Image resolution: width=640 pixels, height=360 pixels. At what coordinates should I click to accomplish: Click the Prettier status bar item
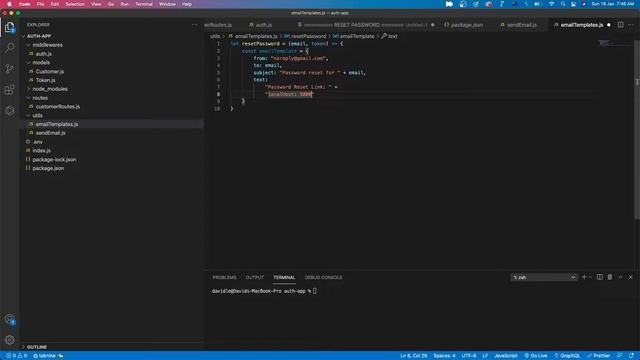coord(598,356)
